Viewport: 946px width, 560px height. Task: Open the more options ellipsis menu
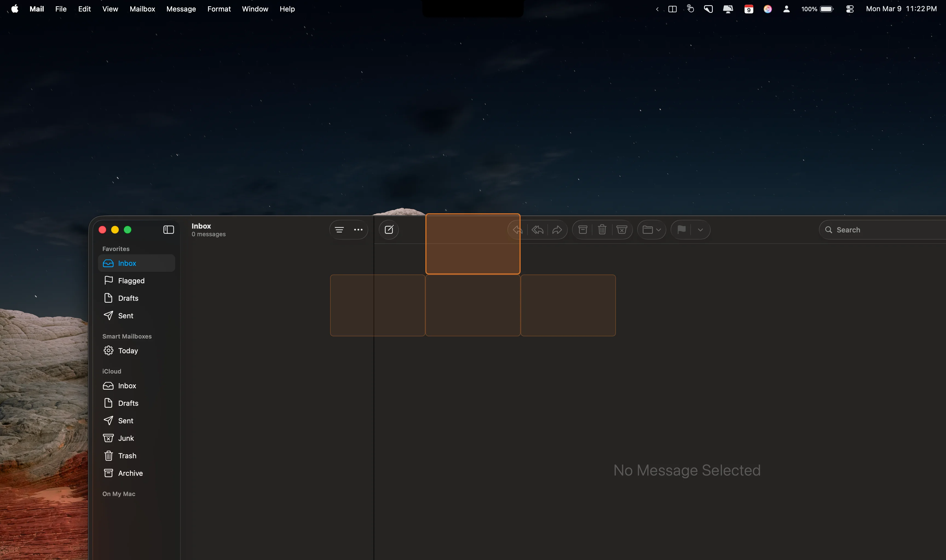[x=358, y=229]
